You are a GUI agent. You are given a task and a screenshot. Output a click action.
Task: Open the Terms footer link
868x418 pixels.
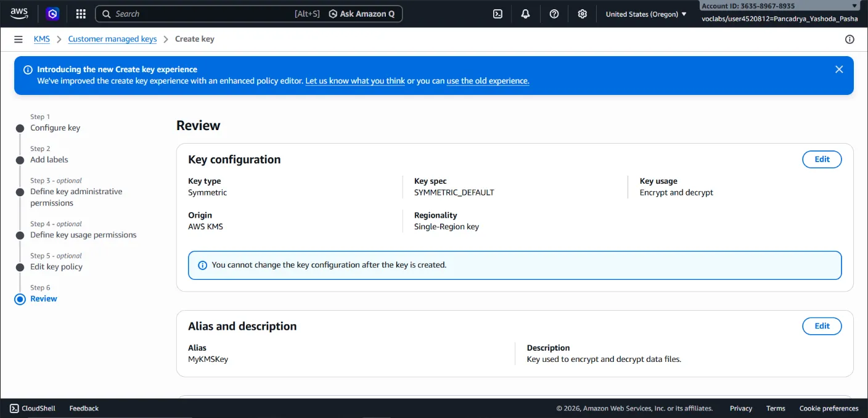coord(776,408)
